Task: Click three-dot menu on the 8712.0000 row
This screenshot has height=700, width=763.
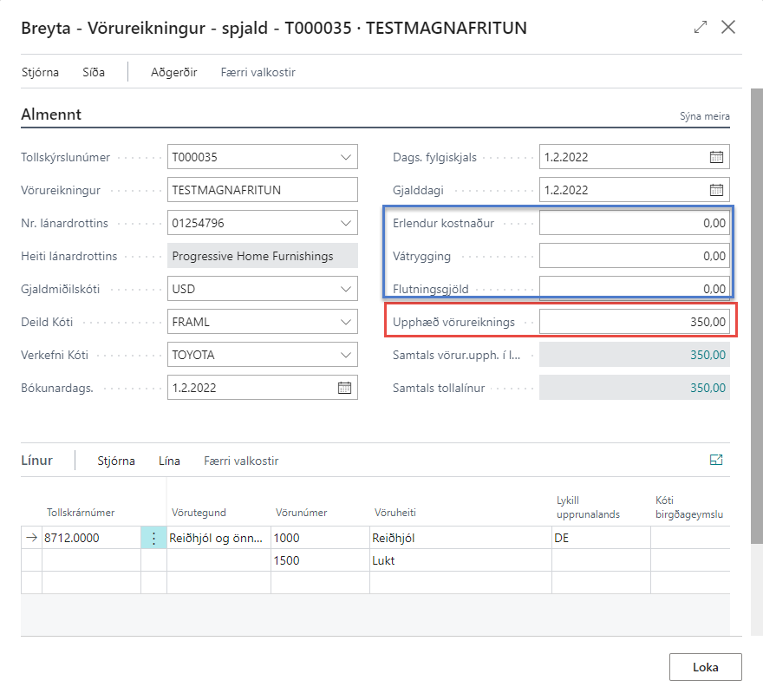Action: tap(153, 538)
